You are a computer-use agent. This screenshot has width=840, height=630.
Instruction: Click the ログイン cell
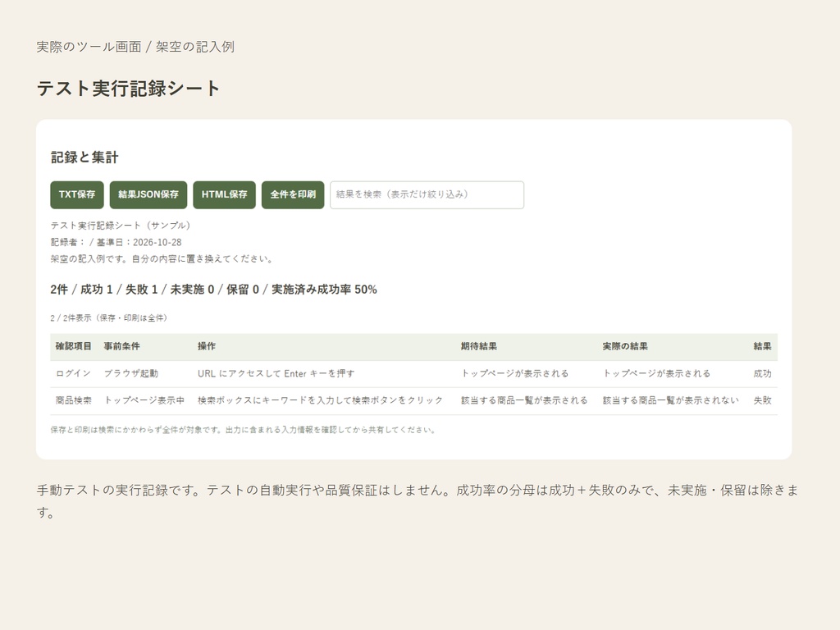pos(73,373)
